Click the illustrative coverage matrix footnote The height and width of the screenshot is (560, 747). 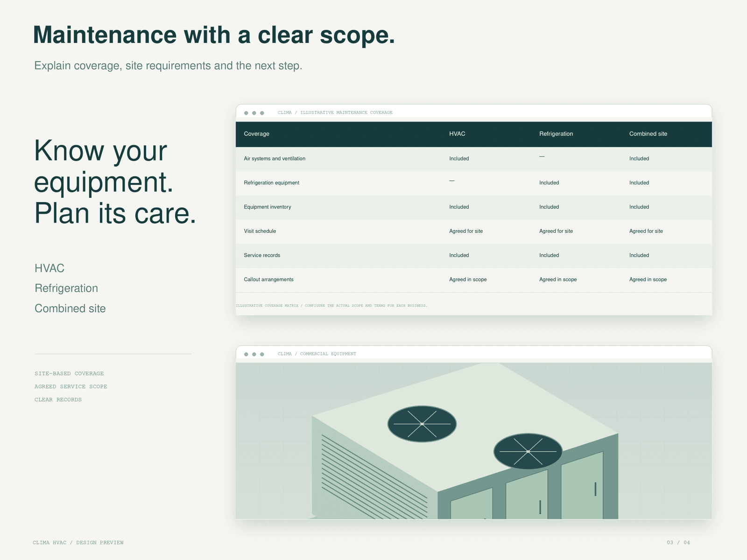pos(331,306)
